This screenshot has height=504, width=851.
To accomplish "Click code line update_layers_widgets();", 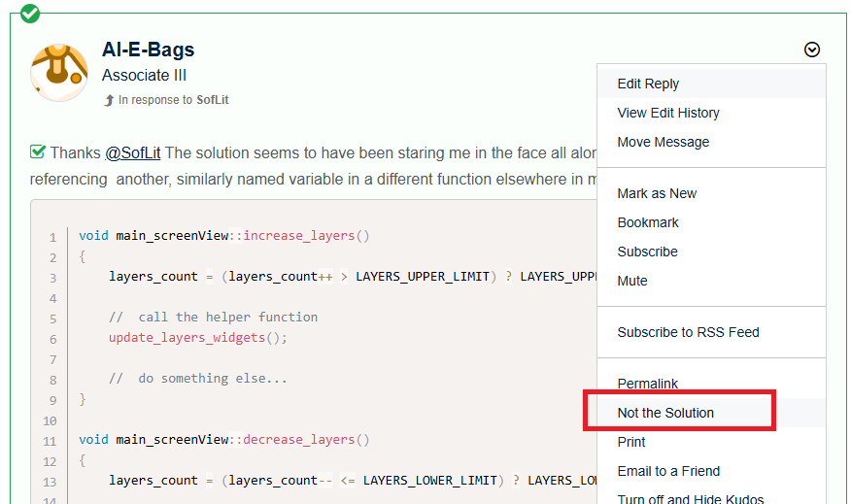I will 197,338.
